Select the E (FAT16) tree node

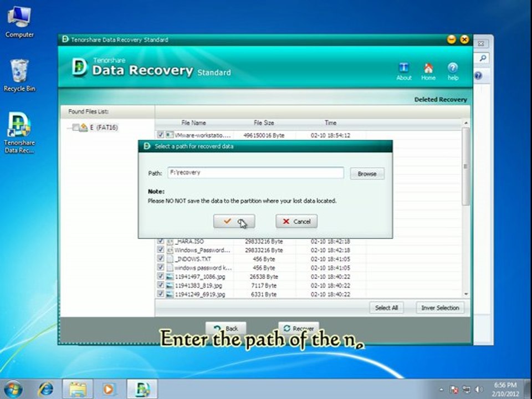click(x=104, y=127)
